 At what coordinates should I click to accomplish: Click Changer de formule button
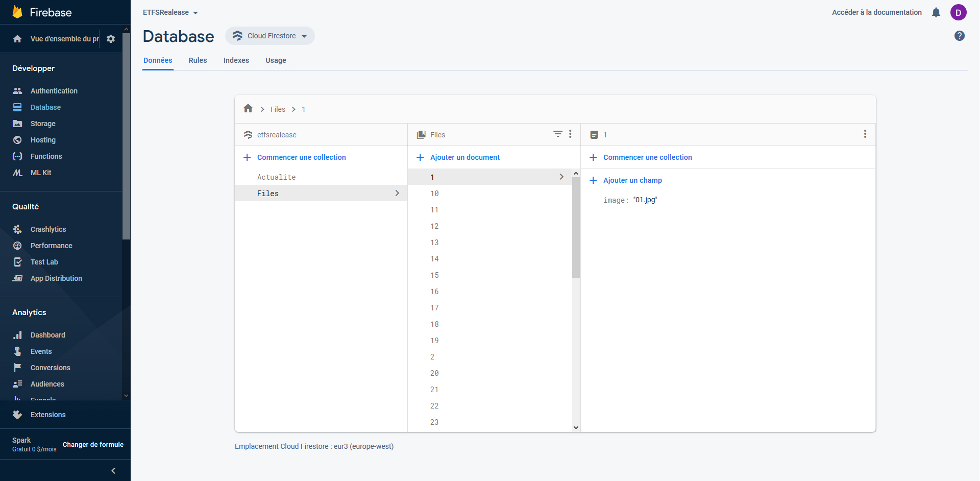tap(93, 445)
